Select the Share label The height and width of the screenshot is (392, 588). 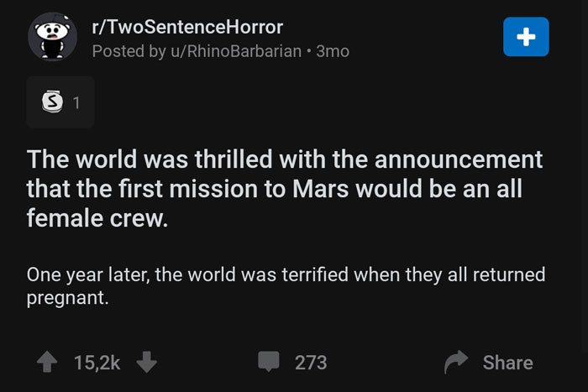coord(507,363)
